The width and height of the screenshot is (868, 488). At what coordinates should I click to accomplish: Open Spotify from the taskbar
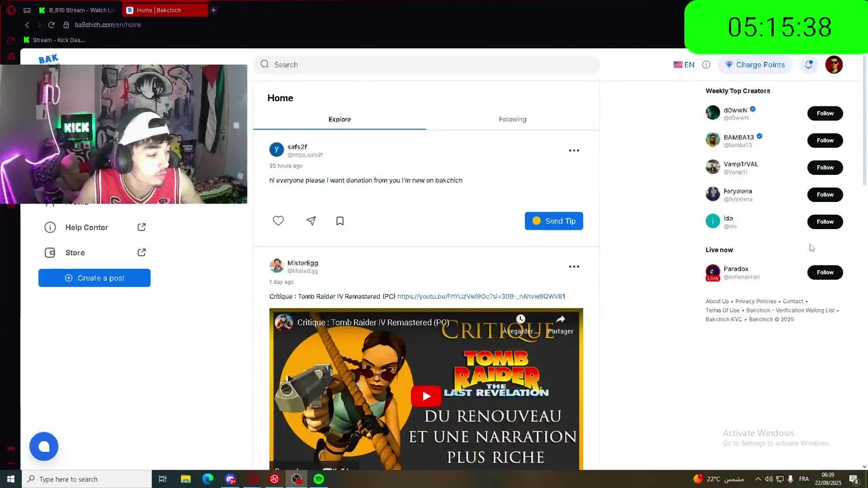319,479
